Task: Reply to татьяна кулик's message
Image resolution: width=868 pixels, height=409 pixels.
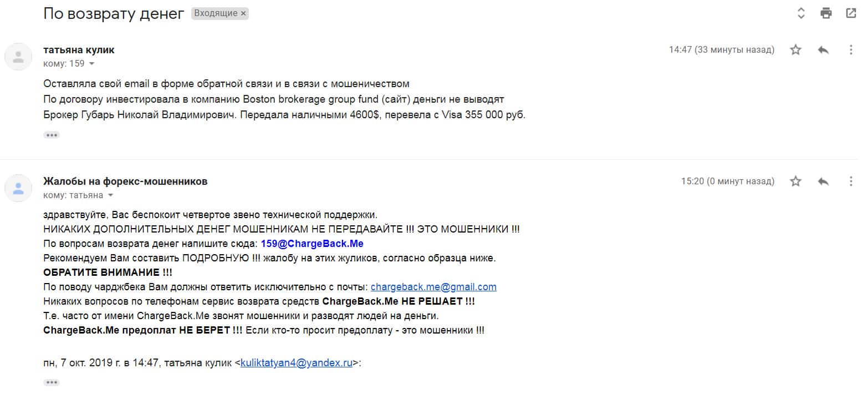Action: click(823, 50)
